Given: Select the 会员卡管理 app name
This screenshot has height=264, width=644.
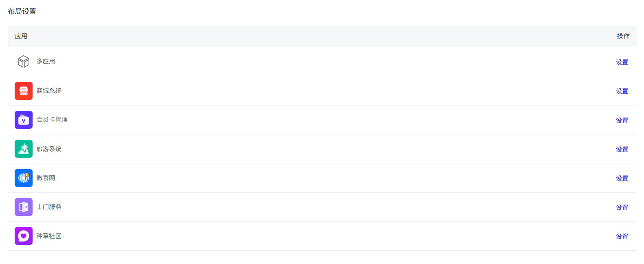Looking at the screenshot, I should pyautogui.click(x=52, y=119).
